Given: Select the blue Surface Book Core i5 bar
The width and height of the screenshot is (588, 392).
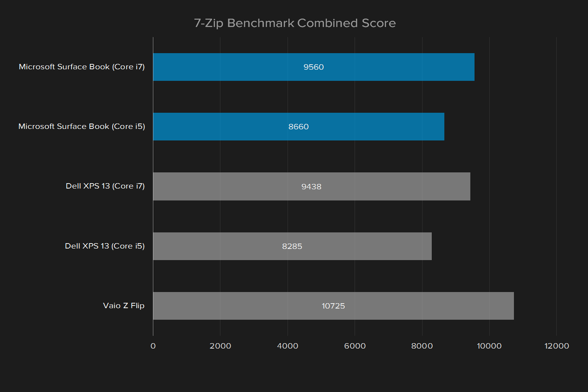Looking at the screenshot, I should click(x=298, y=127).
